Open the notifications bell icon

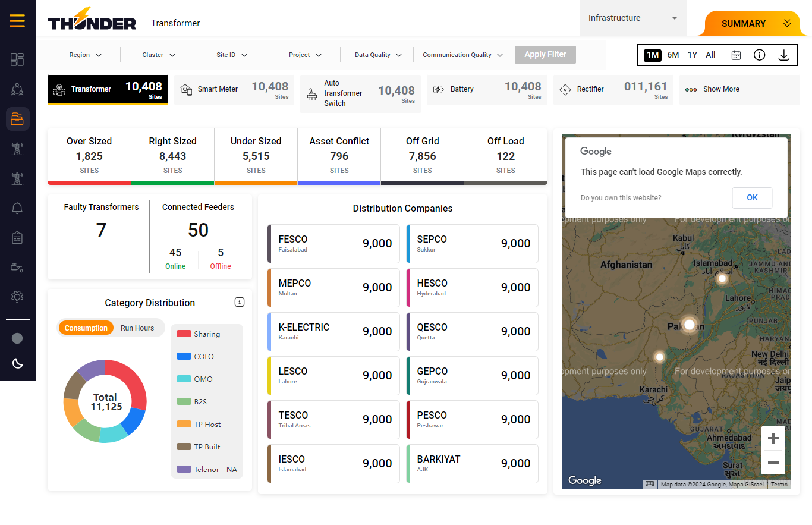[x=17, y=208]
